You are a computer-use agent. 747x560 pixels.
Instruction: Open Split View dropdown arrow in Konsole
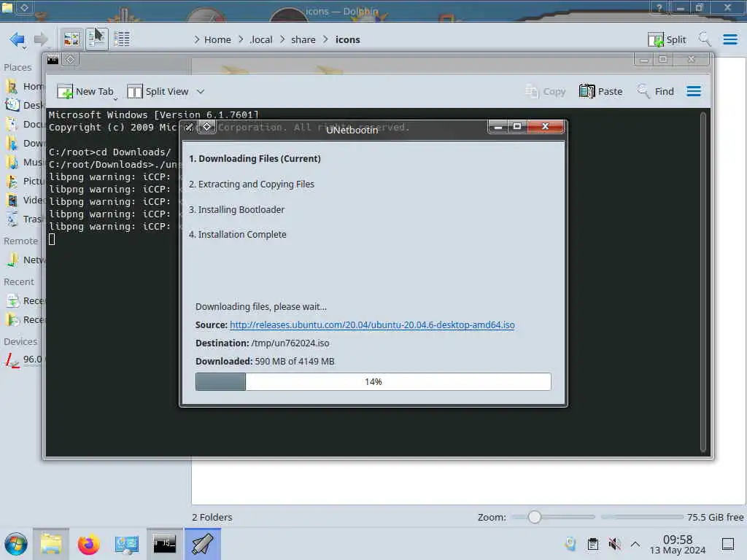coord(201,91)
